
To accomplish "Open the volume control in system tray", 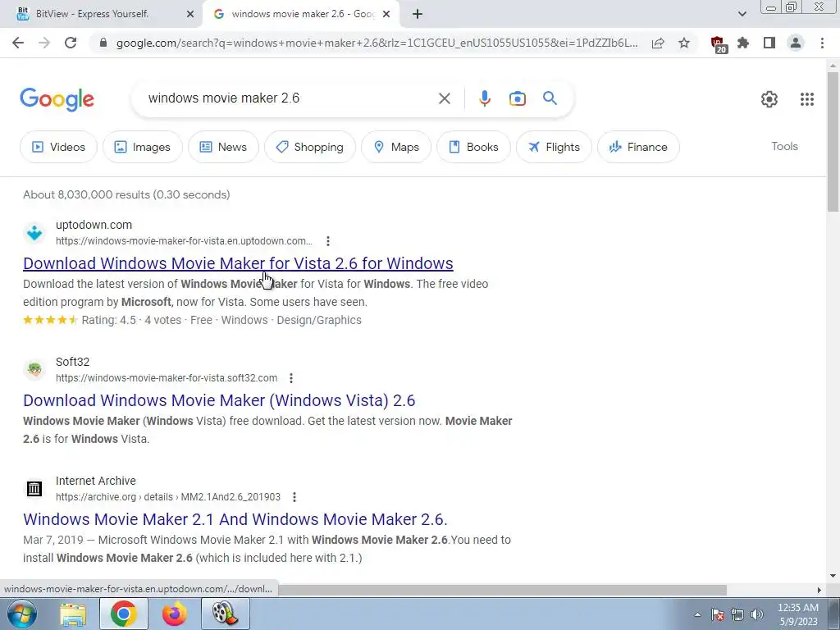I will [x=757, y=614].
